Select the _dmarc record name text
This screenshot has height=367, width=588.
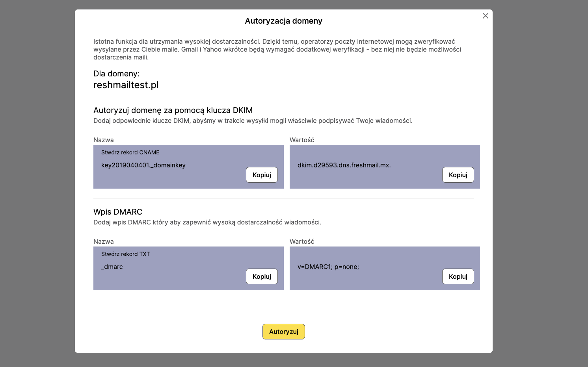coord(112,267)
